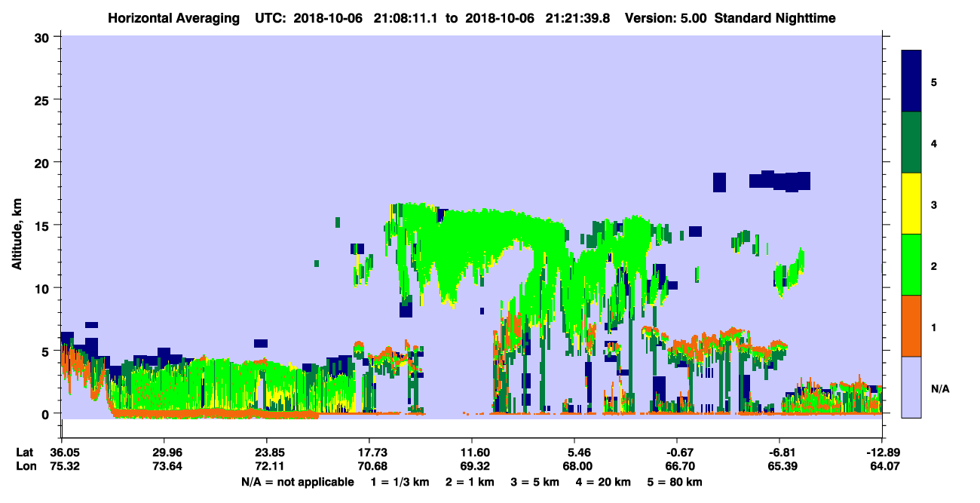
Task: Click longitude value 65.39
Action: [779, 466]
